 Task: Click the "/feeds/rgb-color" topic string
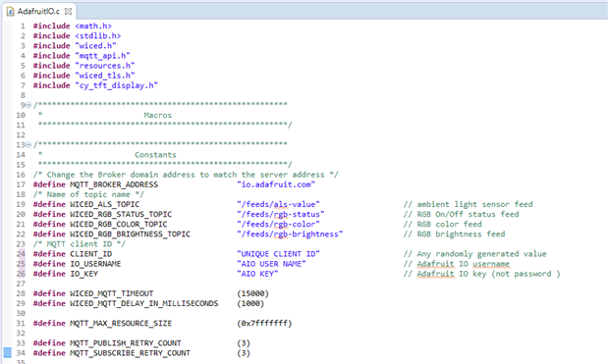(278, 224)
